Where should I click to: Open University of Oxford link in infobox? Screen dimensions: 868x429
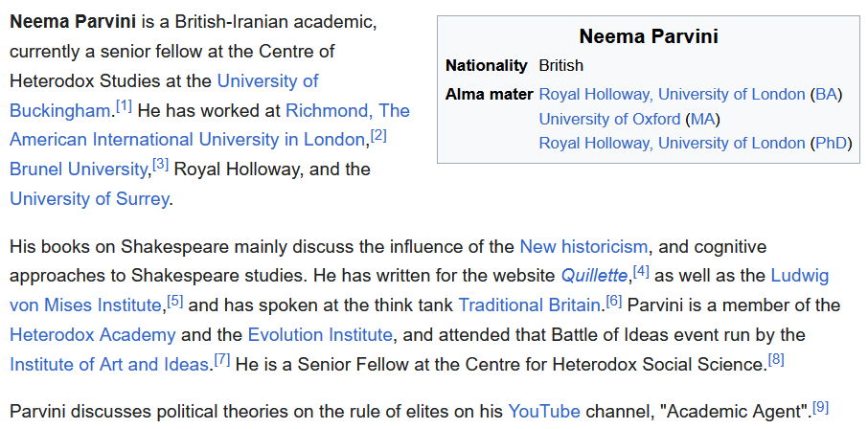(x=610, y=119)
